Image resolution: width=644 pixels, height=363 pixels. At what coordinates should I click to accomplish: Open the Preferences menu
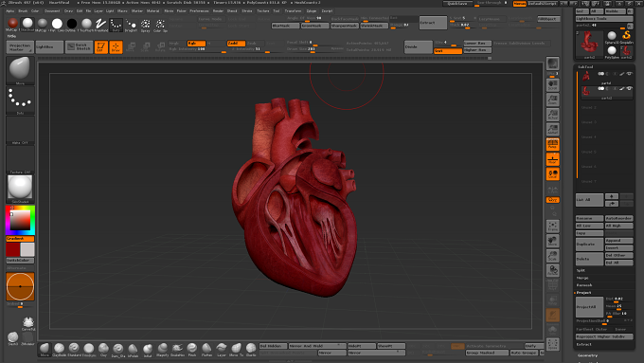point(199,11)
